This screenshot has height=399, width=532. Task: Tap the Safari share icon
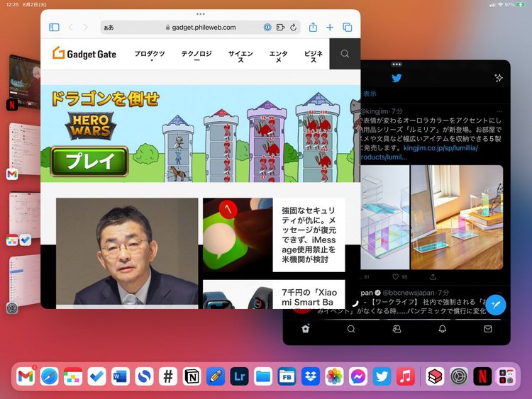click(x=313, y=28)
